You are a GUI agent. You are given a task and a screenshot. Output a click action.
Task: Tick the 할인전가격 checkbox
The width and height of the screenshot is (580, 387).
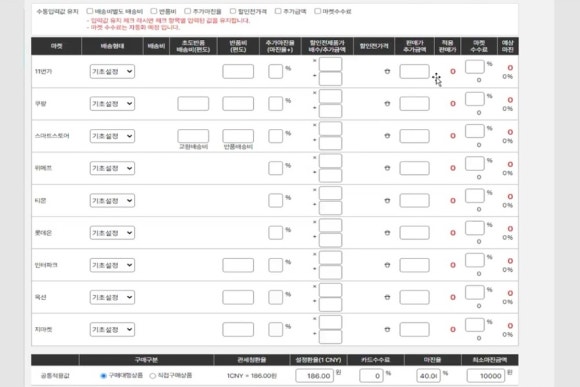(x=233, y=11)
